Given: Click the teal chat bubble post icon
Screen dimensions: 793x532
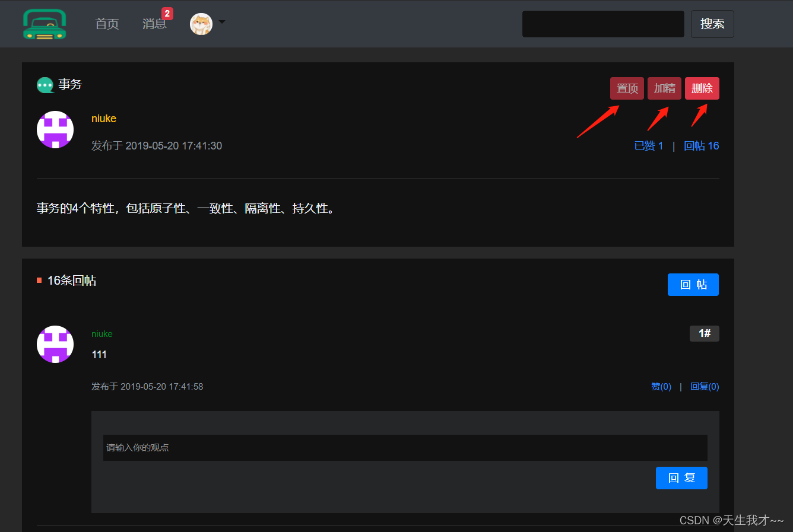Looking at the screenshot, I should (45, 85).
